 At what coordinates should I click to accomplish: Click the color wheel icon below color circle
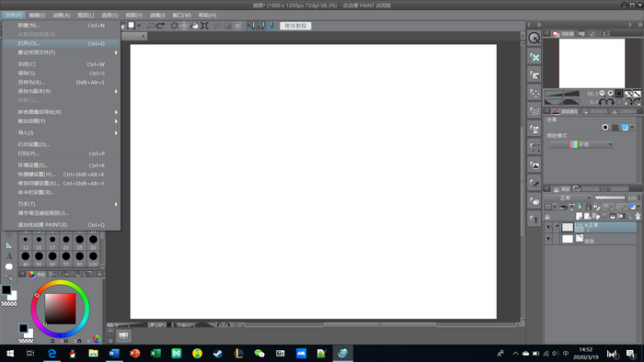(x=97, y=339)
